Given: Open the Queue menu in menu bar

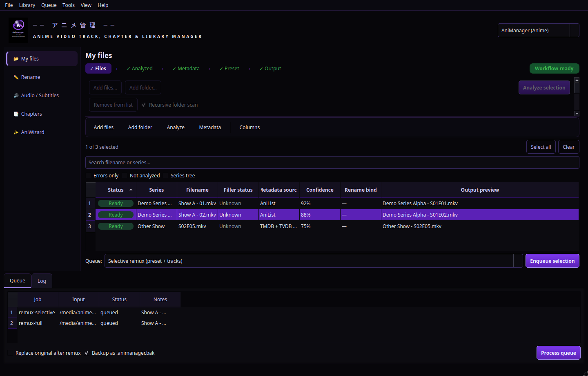Looking at the screenshot, I should (49, 5).
